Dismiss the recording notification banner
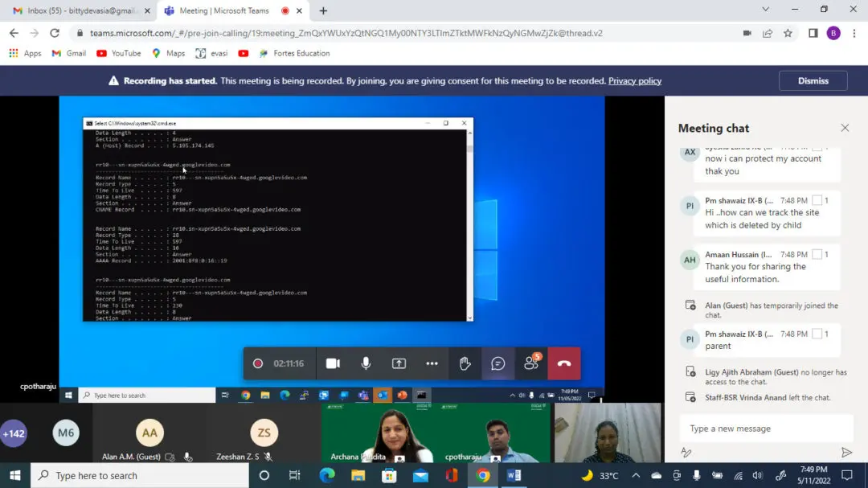Screen dimensions: 868x488 813,80
